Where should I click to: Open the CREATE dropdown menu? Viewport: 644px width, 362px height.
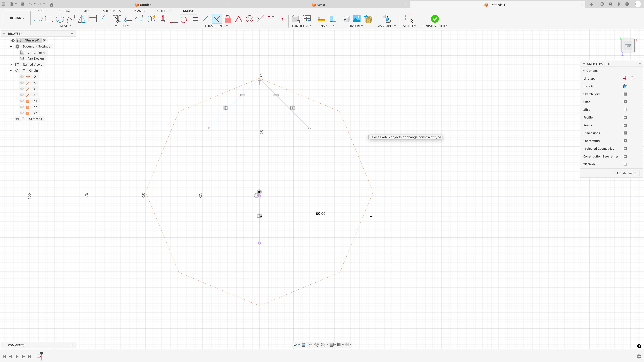65,26
